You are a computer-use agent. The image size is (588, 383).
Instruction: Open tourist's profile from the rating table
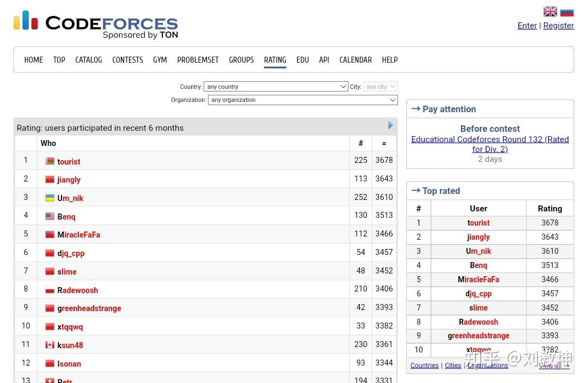[x=69, y=162]
